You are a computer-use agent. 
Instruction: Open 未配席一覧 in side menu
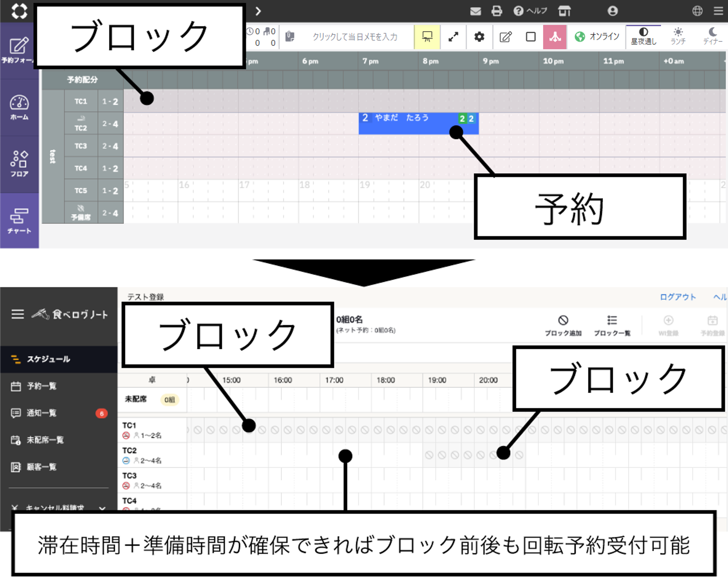(x=59, y=440)
